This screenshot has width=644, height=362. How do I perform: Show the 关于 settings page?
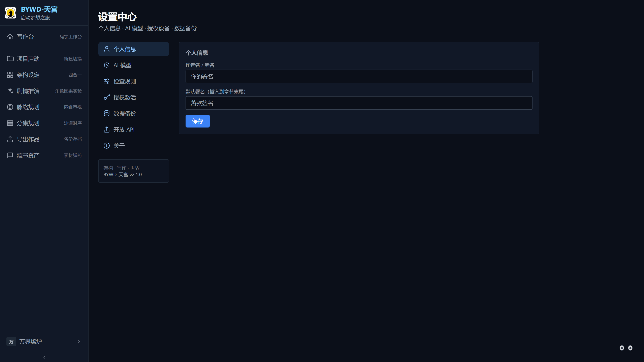pyautogui.click(x=133, y=146)
